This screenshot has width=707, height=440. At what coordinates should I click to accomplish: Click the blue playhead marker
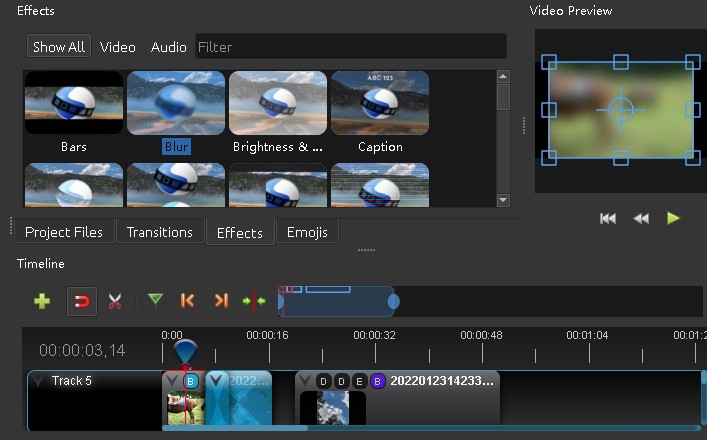tap(185, 352)
